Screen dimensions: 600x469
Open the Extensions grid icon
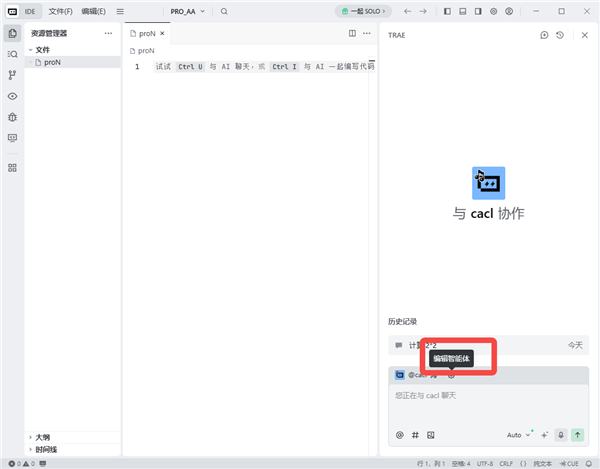coord(12,167)
